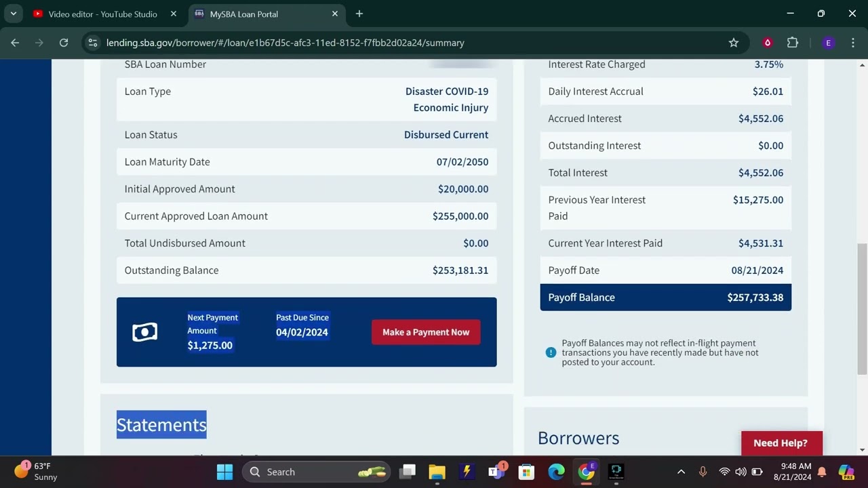Select the MySBA Loan Portal tab
868x488 pixels.
pyautogui.click(x=244, y=14)
